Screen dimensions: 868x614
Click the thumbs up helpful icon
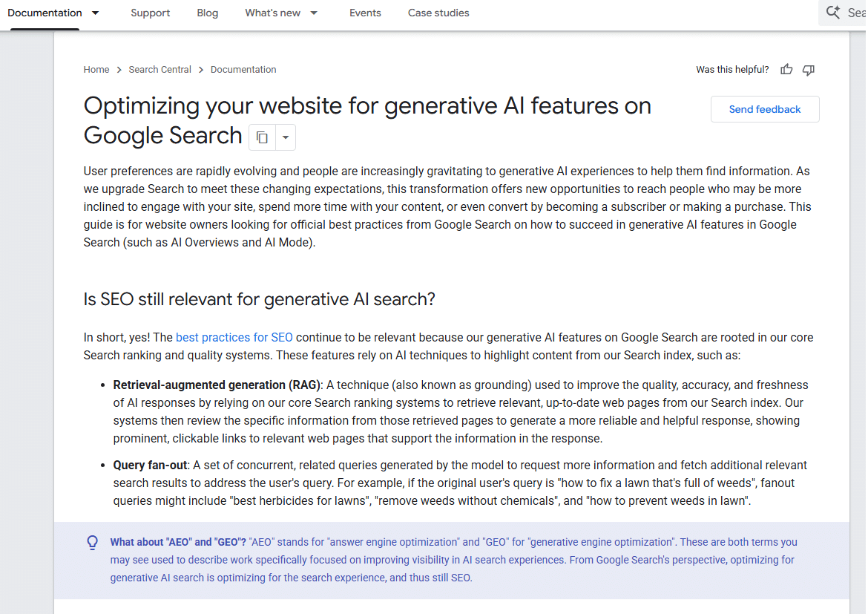tap(786, 69)
